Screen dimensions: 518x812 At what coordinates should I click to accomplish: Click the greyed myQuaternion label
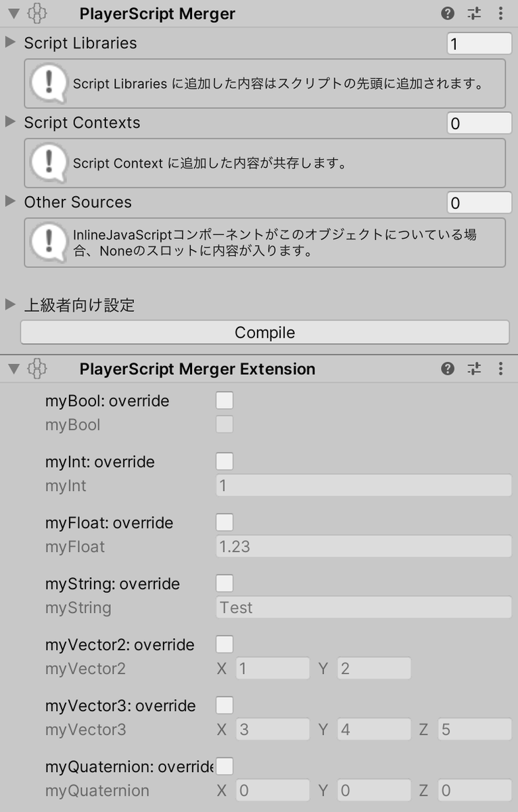pos(97,790)
